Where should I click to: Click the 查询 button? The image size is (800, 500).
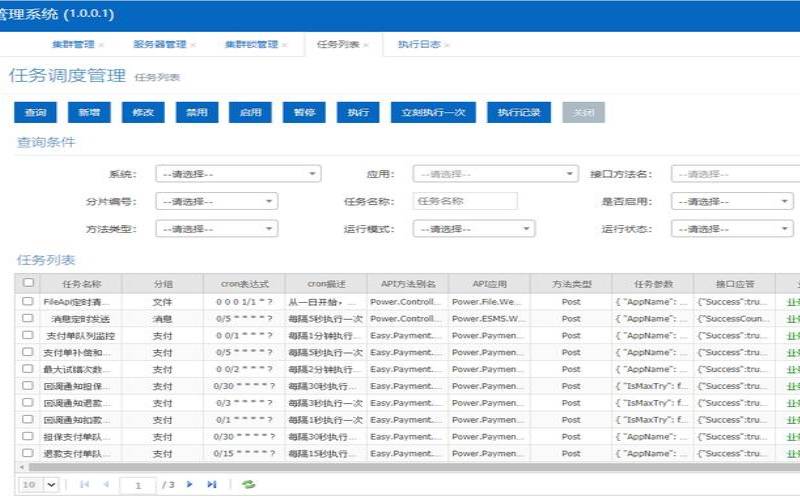[x=35, y=113]
